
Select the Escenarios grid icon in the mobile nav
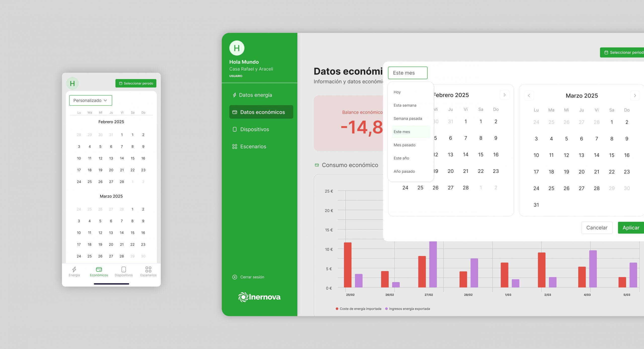(148, 270)
